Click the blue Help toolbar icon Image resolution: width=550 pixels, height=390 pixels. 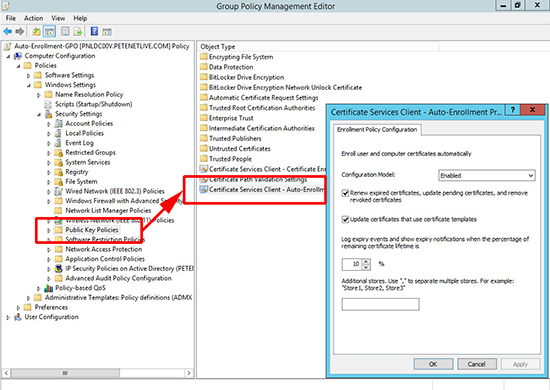[x=94, y=32]
